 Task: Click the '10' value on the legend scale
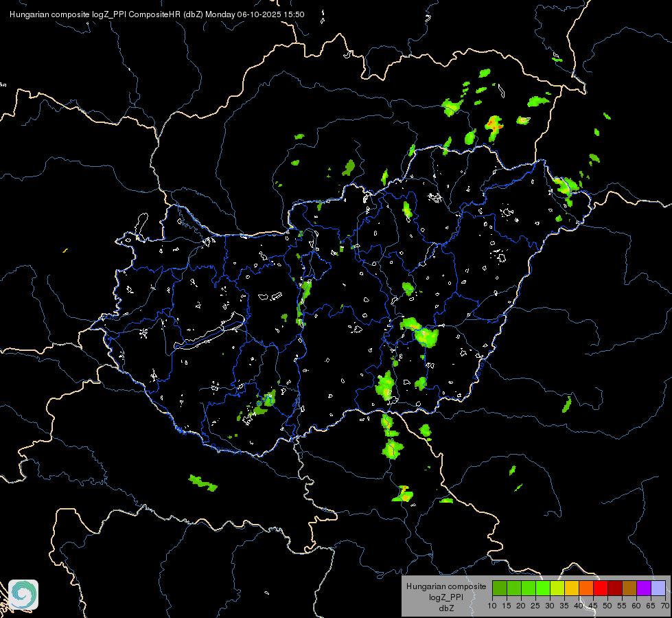point(492,606)
